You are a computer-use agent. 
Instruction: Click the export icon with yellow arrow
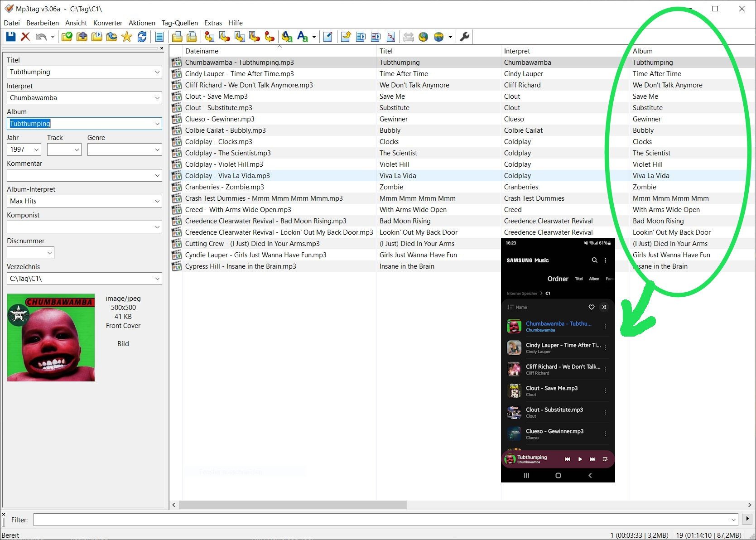(x=346, y=37)
